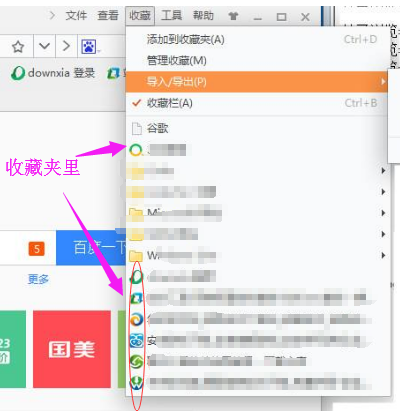
Task: Click the star favorite icon
Action: pos(18,46)
